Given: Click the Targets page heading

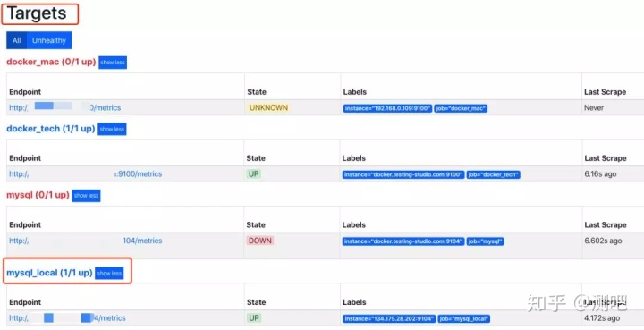Looking at the screenshot, I should point(37,13).
